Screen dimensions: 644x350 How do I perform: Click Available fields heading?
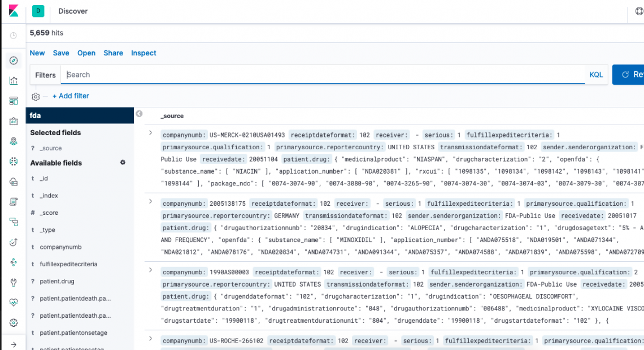[56, 163]
